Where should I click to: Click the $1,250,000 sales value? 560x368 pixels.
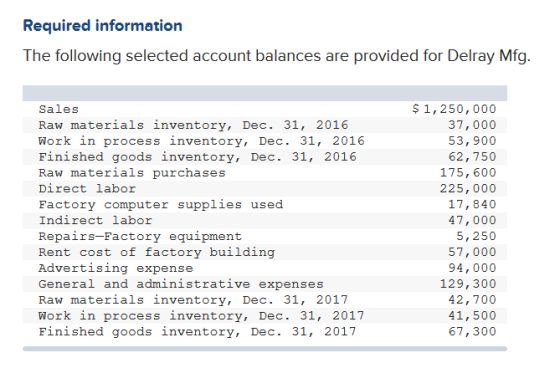tap(454, 109)
